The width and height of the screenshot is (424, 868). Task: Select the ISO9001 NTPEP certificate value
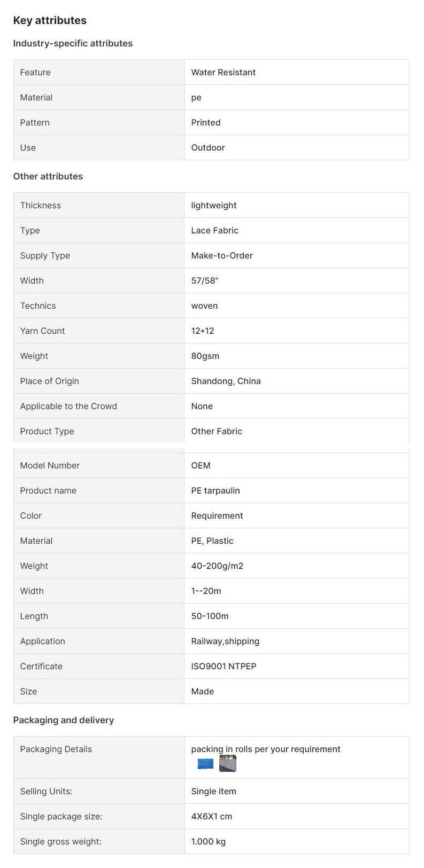(224, 667)
